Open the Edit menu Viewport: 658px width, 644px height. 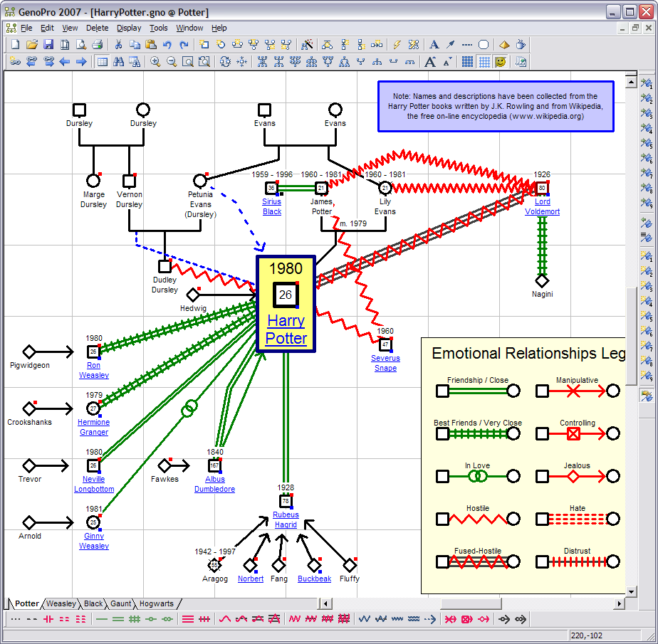tap(47, 28)
